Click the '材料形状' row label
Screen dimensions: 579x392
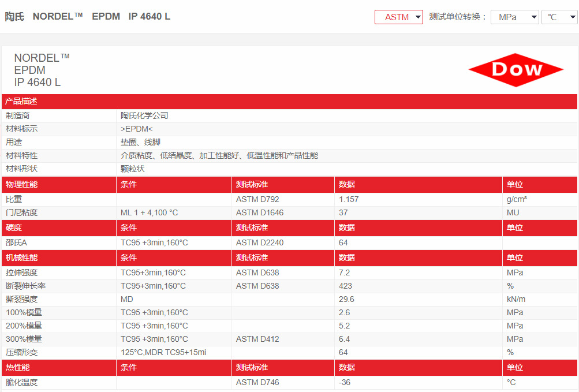tap(22, 169)
